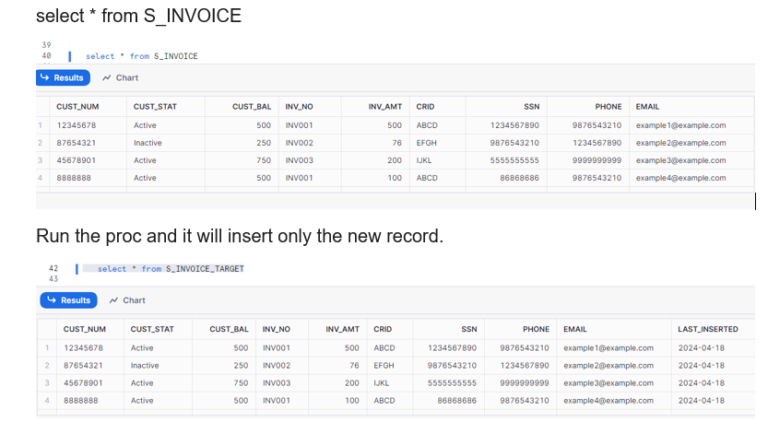Screen dimensions: 768x434
Task: Select the INV003 cell in the S_INVOICE results
Action: [x=299, y=160]
